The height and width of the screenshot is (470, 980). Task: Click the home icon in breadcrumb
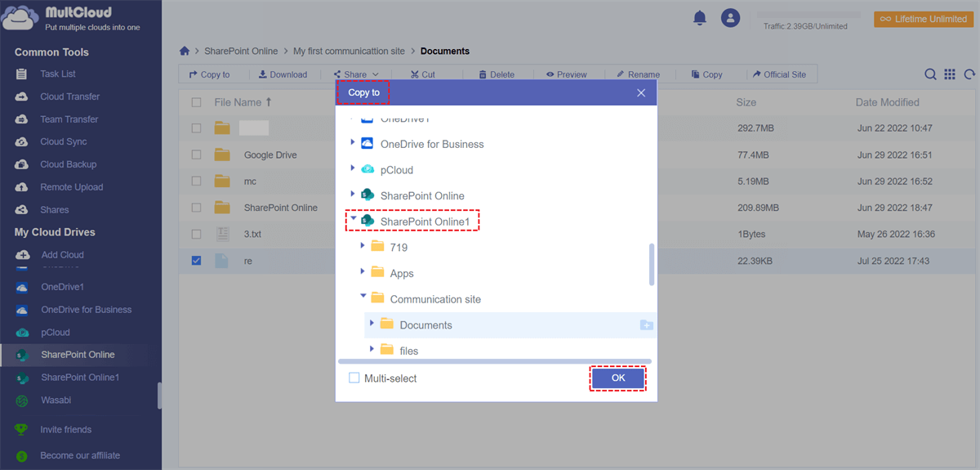pyautogui.click(x=185, y=51)
